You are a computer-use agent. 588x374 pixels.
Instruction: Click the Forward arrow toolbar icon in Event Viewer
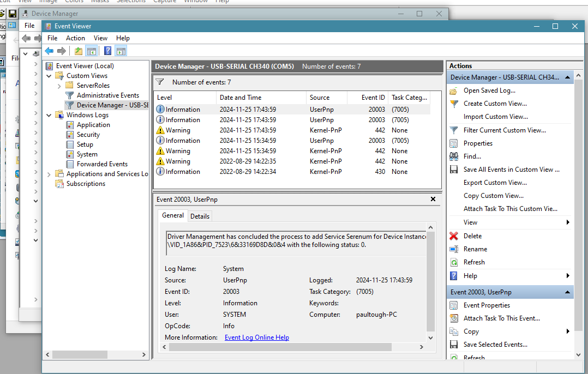(x=62, y=51)
